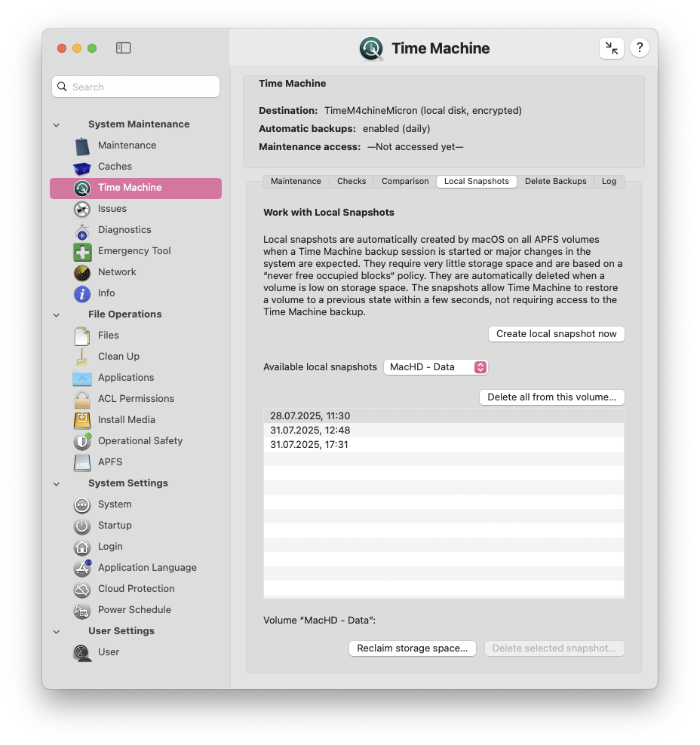
Task: Open the Login house icon
Action: (x=82, y=547)
